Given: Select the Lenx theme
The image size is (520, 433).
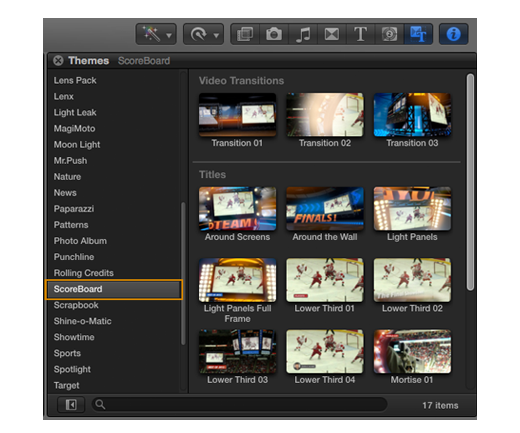Looking at the screenshot, I should click(x=64, y=96).
